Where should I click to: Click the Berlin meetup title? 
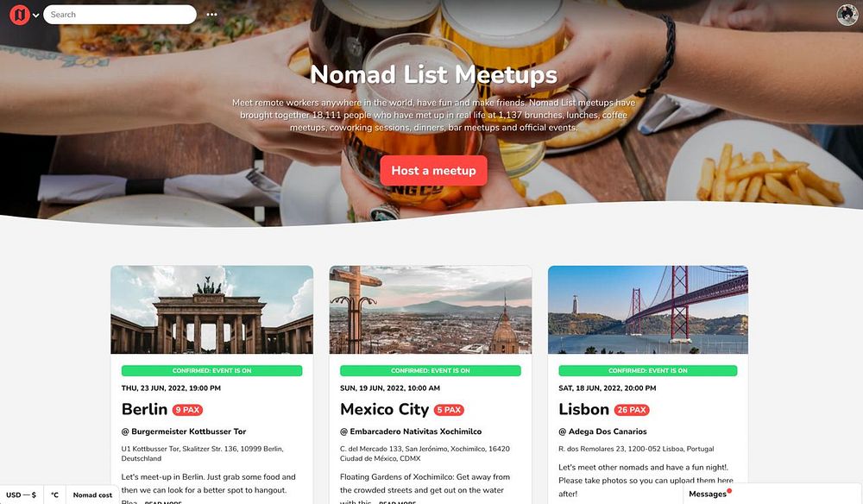pyautogui.click(x=144, y=409)
